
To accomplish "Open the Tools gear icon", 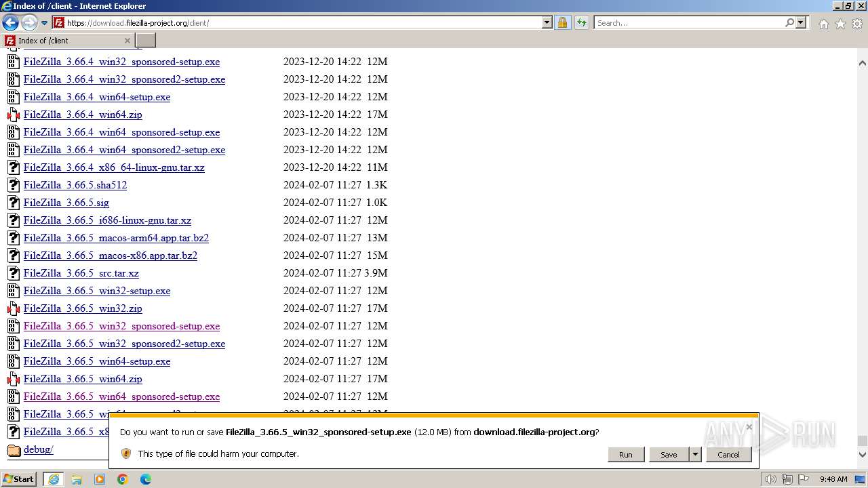I will click(x=857, y=24).
